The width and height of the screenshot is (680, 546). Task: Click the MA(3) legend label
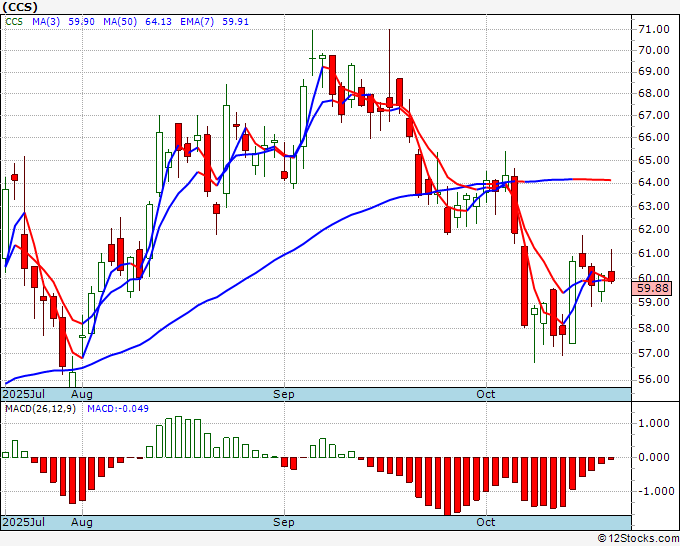(x=46, y=22)
